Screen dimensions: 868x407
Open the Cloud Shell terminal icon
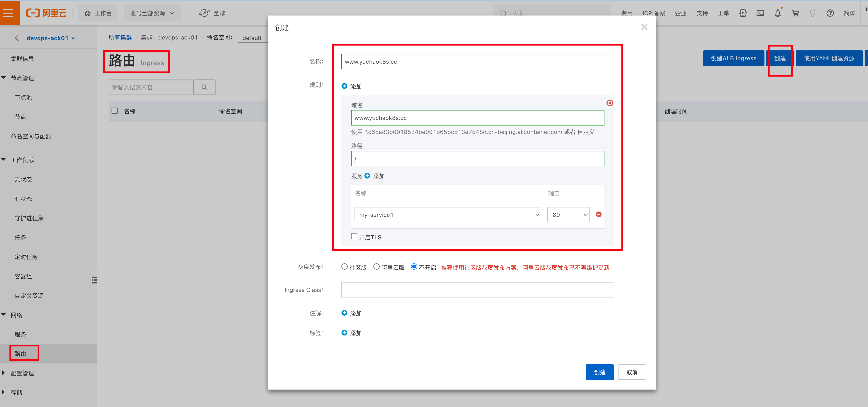pyautogui.click(x=760, y=13)
